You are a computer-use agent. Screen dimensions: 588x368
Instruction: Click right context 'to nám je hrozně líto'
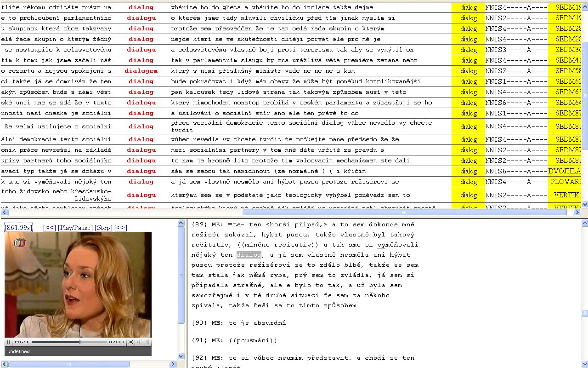(x=210, y=161)
